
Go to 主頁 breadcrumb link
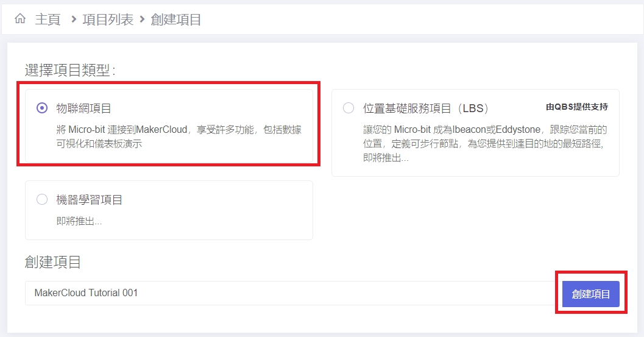pos(48,20)
